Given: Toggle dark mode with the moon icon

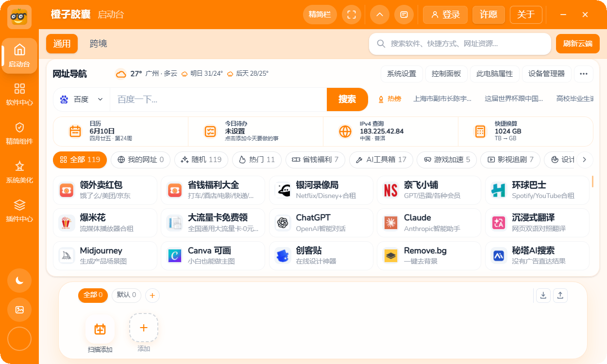Looking at the screenshot, I should (19, 281).
